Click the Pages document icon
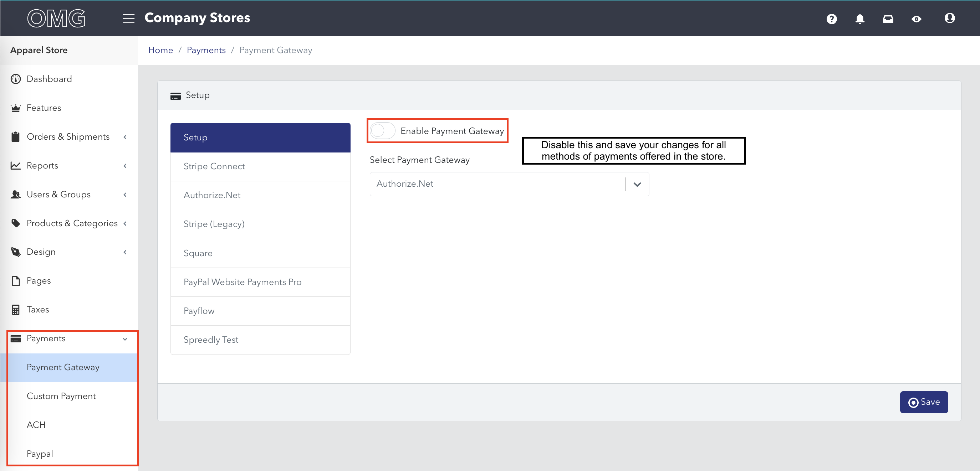980x471 pixels. point(16,281)
